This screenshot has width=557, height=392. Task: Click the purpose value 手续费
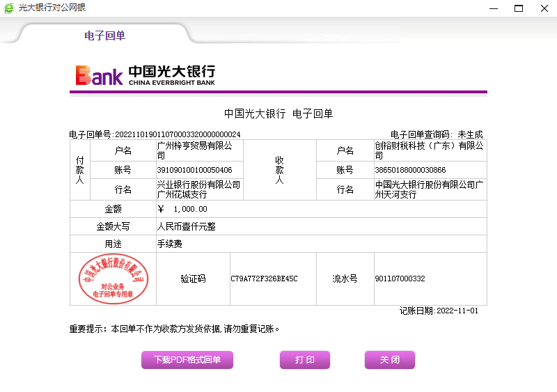169,244
